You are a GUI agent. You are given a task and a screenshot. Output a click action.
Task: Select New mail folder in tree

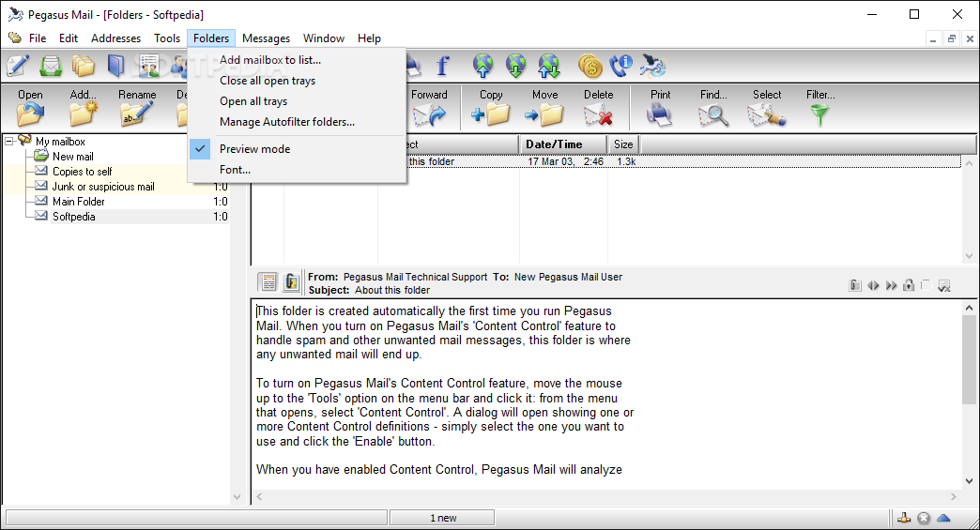click(72, 157)
